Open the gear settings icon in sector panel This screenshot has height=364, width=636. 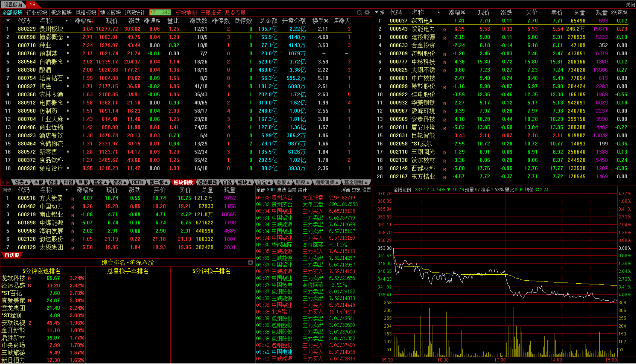(x=367, y=12)
